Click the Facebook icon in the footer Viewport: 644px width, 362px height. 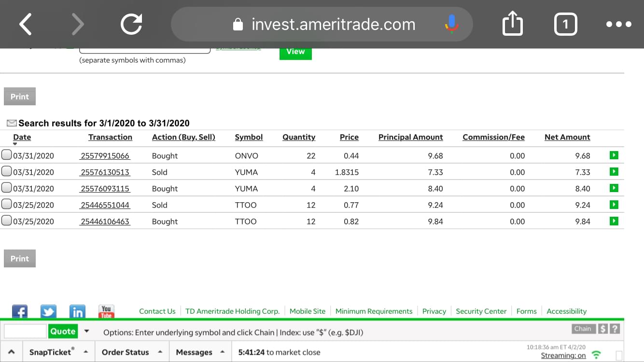[x=20, y=312]
